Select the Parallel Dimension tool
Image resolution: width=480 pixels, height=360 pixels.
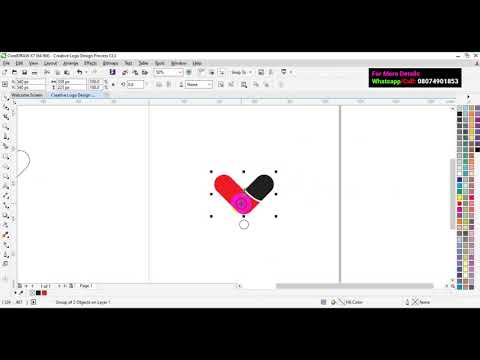(6, 196)
